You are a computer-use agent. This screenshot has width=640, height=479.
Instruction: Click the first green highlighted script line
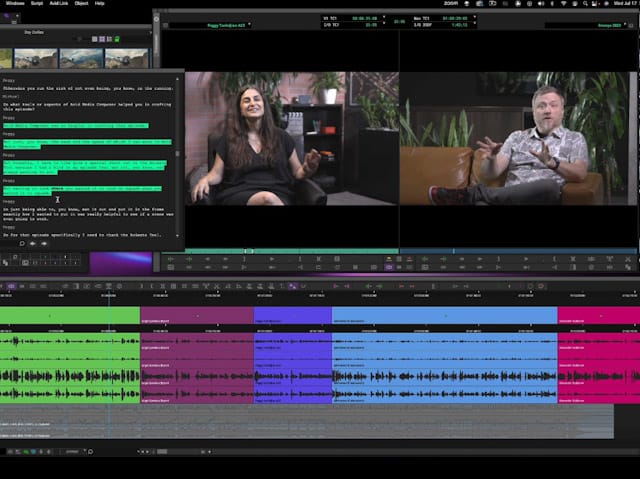[x=76, y=126]
